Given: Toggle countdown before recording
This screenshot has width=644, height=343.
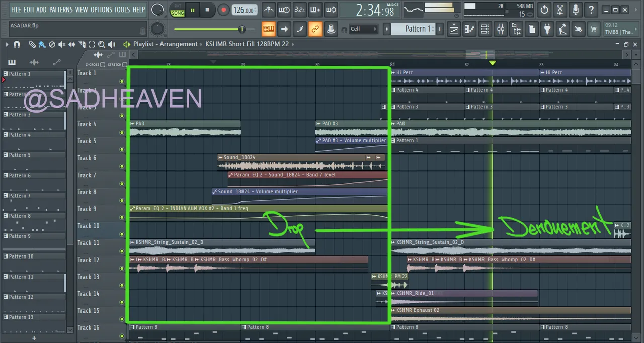Looking at the screenshot, I should click(x=300, y=10).
